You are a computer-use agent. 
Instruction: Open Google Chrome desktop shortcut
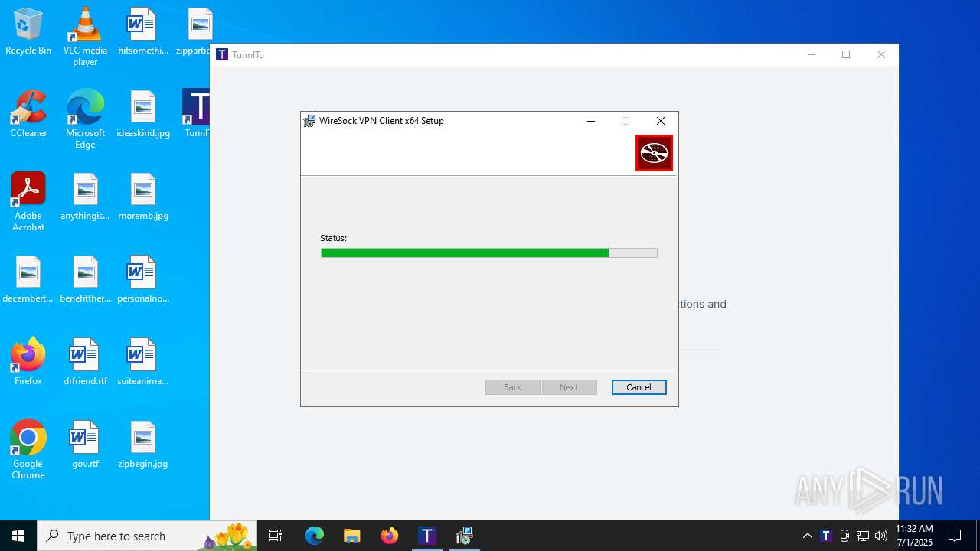point(28,450)
